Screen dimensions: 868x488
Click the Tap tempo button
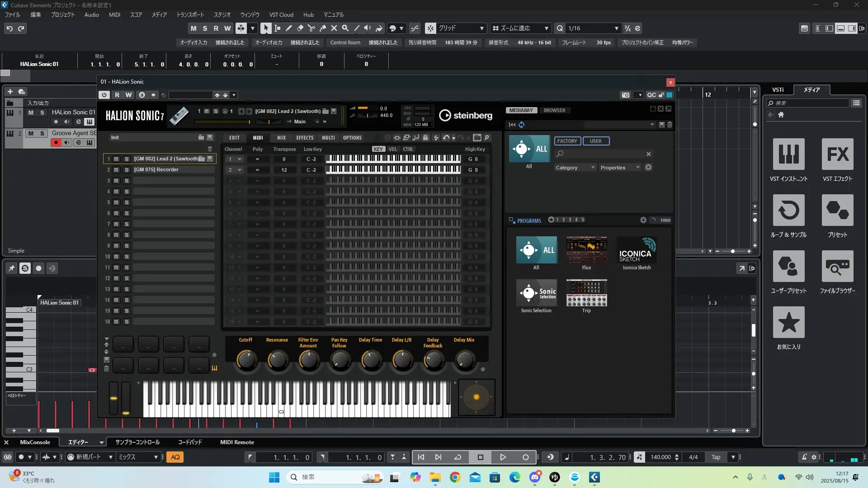point(716,457)
